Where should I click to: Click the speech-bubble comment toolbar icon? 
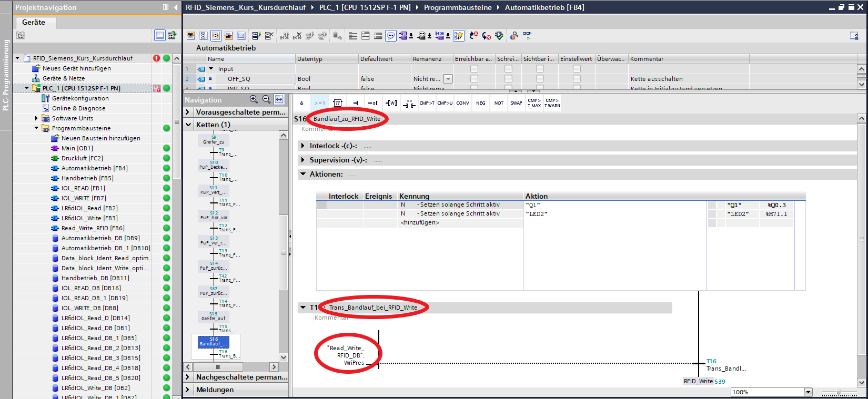(x=391, y=36)
